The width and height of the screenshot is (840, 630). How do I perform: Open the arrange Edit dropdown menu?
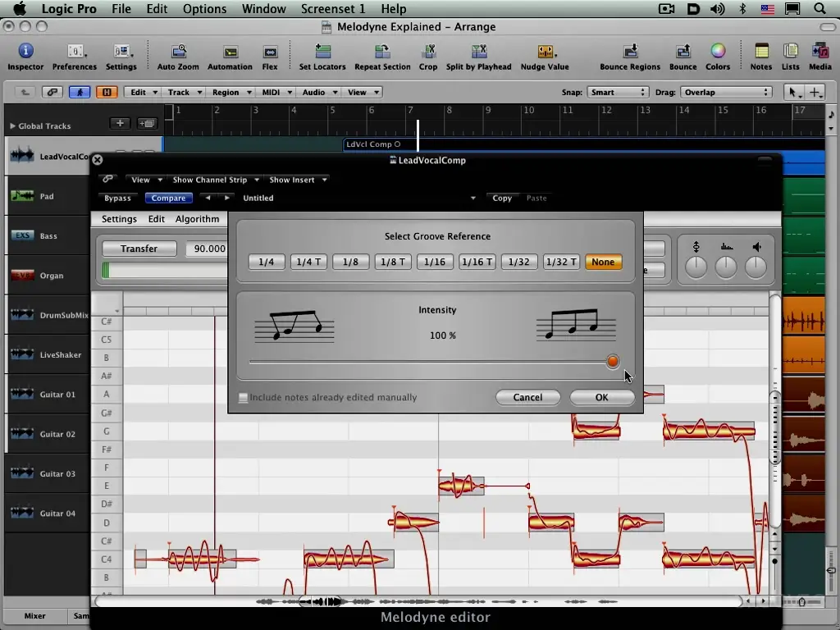pyautogui.click(x=142, y=92)
